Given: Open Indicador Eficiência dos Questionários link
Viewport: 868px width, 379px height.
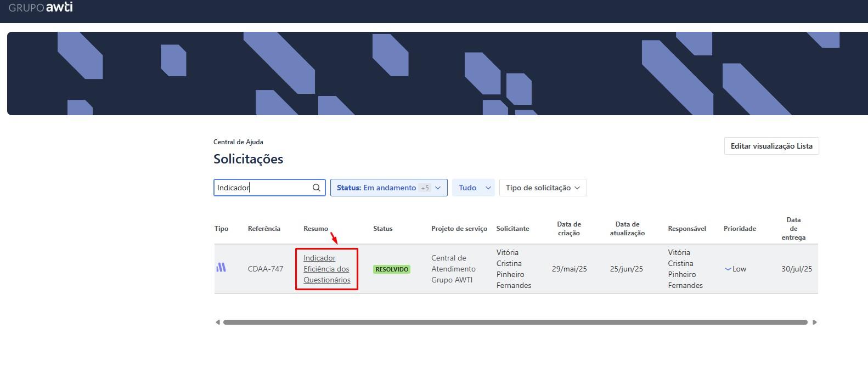Looking at the screenshot, I should coord(327,269).
